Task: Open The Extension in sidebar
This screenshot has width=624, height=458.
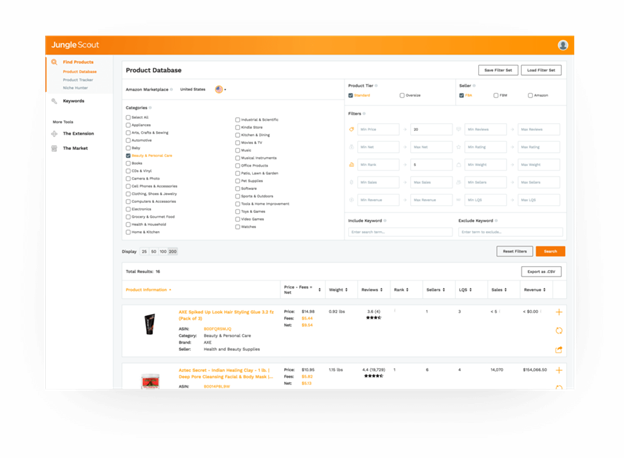Action: (x=78, y=134)
